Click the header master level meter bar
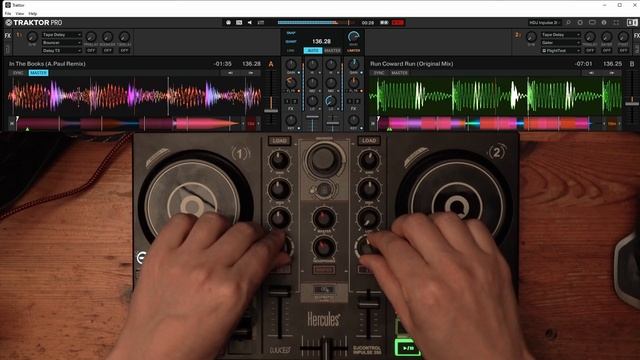 pos(317,22)
